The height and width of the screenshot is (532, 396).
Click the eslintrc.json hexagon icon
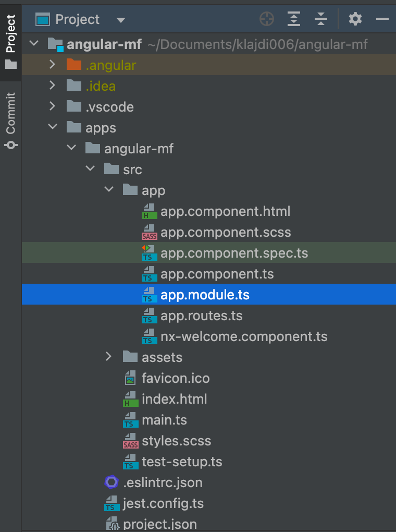coord(111,482)
